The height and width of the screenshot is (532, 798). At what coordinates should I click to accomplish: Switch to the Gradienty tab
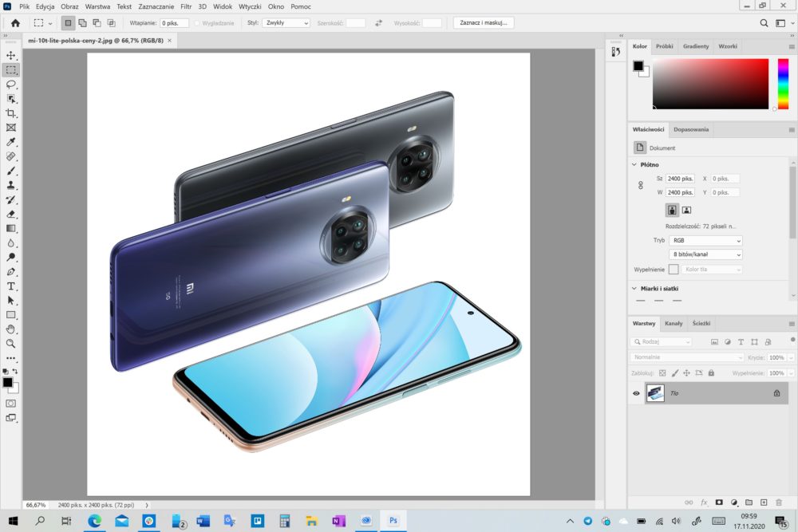tap(696, 46)
